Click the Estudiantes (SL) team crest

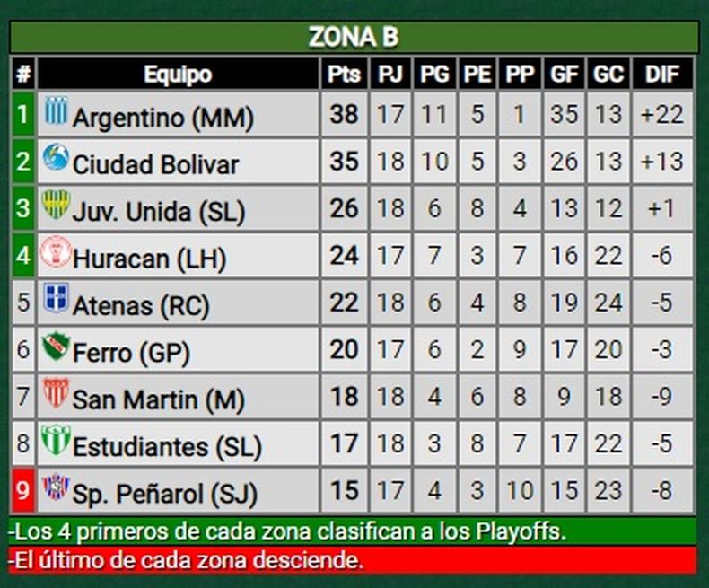[x=56, y=440]
